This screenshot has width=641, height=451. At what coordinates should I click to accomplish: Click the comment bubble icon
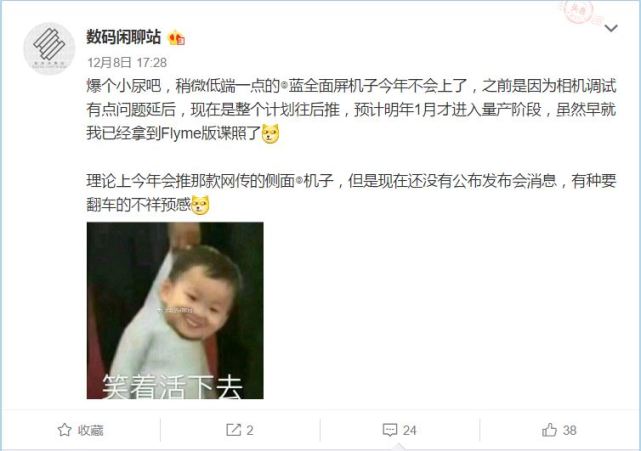(x=390, y=430)
